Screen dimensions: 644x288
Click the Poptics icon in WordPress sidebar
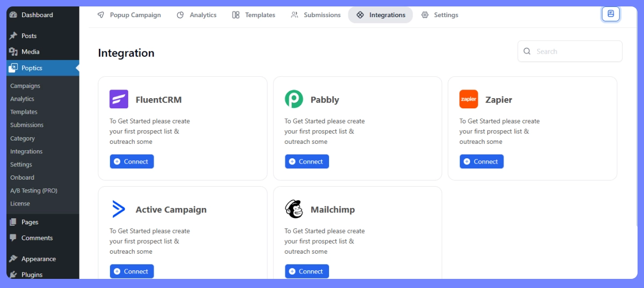pyautogui.click(x=13, y=68)
